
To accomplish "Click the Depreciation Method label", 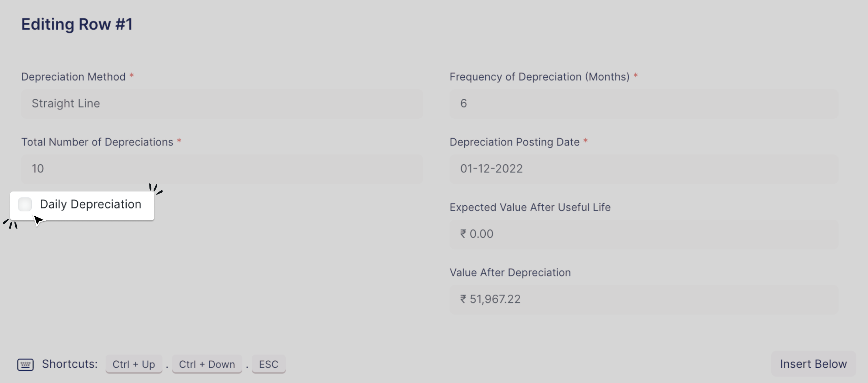I will pos(74,77).
